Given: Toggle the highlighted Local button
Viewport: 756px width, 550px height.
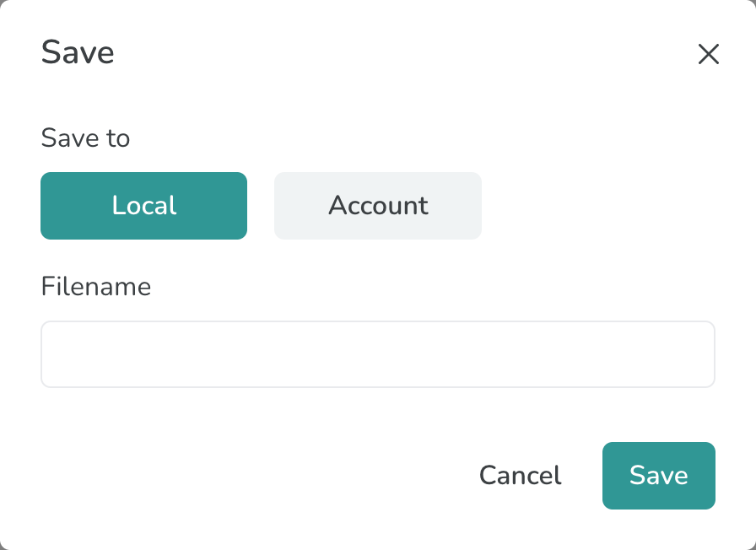Looking at the screenshot, I should 143,206.
